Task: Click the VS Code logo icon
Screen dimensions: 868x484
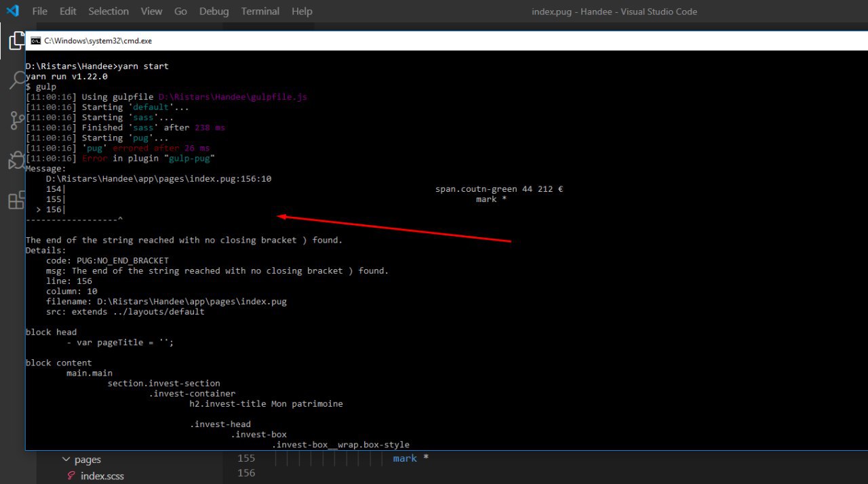Action: pyautogui.click(x=12, y=11)
